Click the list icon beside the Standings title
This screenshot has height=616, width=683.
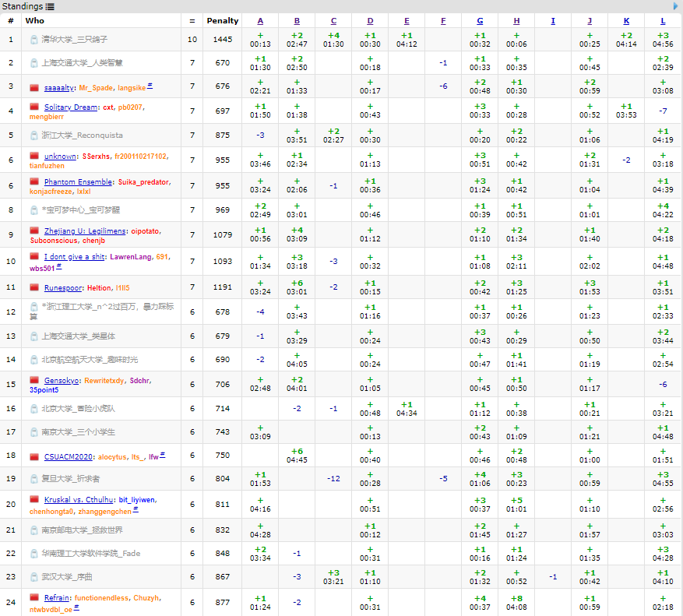50,6
